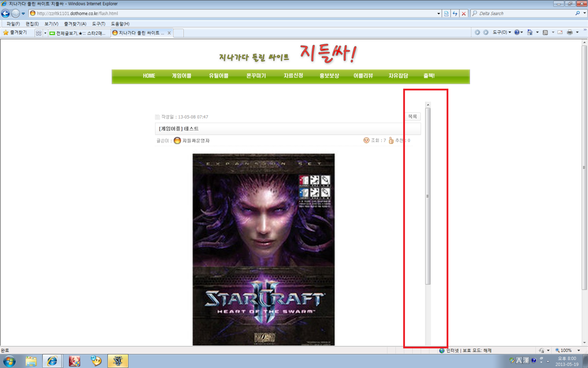Click the 추천 thumbs-up icon

tap(391, 140)
